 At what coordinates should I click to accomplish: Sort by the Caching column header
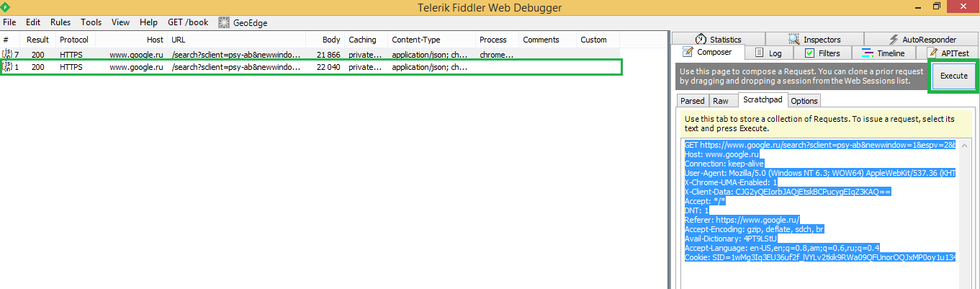pyautogui.click(x=367, y=40)
